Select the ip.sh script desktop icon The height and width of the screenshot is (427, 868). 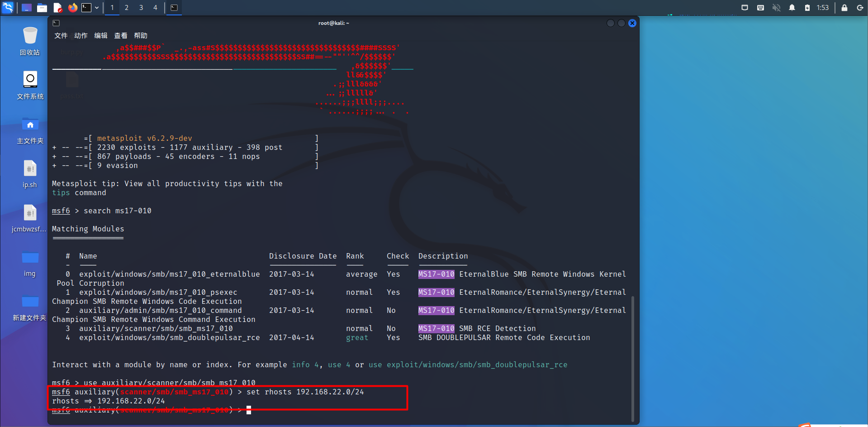30,174
